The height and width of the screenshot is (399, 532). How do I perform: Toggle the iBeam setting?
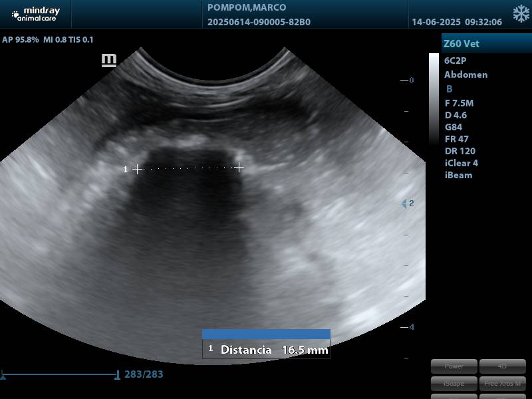(x=458, y=175)
